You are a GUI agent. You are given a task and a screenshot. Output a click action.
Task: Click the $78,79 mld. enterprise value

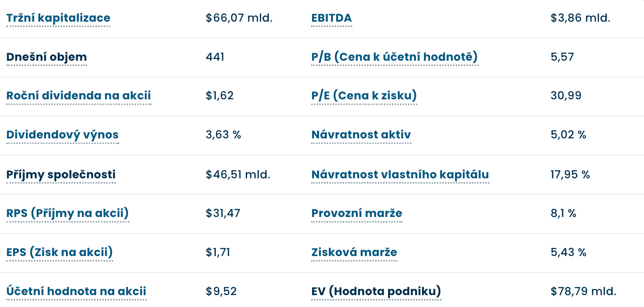[x=583, y=291]
